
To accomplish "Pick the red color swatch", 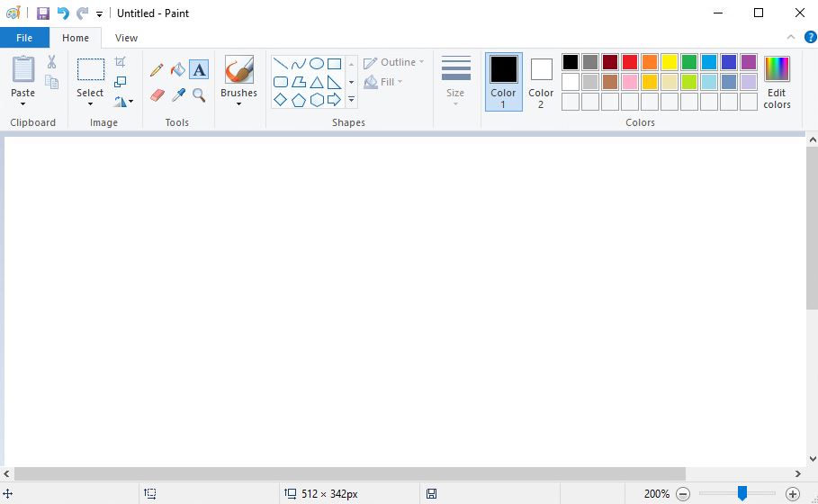I will click(630, 62).
